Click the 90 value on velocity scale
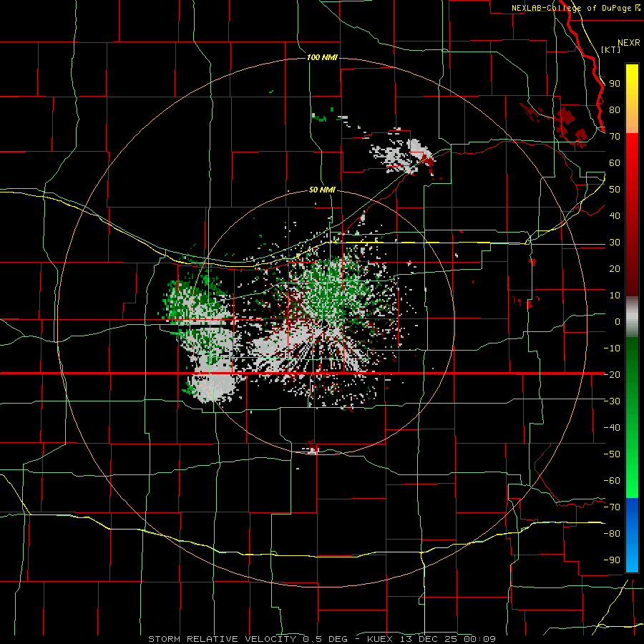Image resolution: width=644 pixels, height=644 pixels. [x=615, y=84]
